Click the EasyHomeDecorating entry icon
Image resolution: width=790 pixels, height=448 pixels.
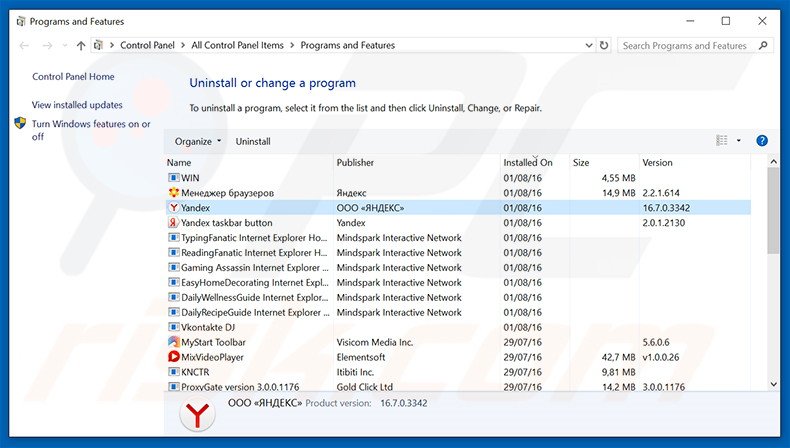pyautogui.click(x=173, y=282)
